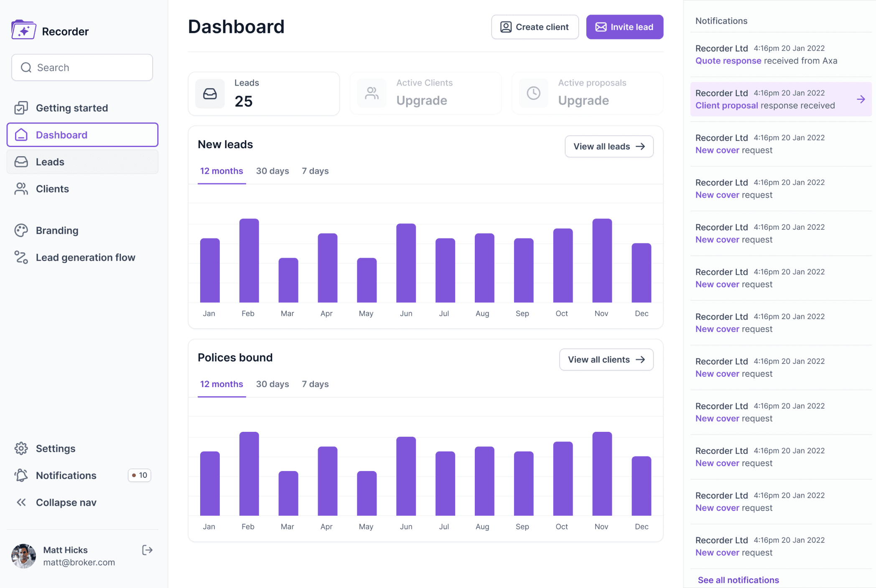This screenshot has width=876, height=588.
Task: Open Getting started checklist icon
Action: (21, 108)
